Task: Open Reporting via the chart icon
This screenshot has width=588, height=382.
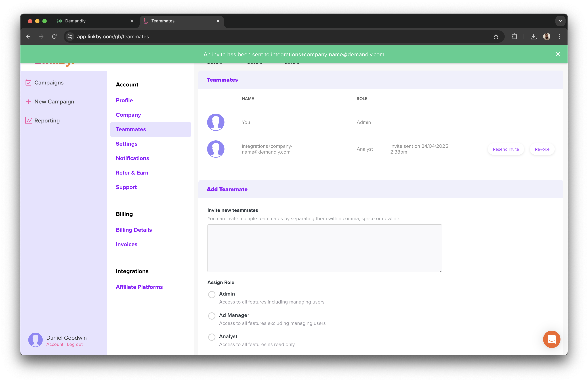Action: pos(28,120)
